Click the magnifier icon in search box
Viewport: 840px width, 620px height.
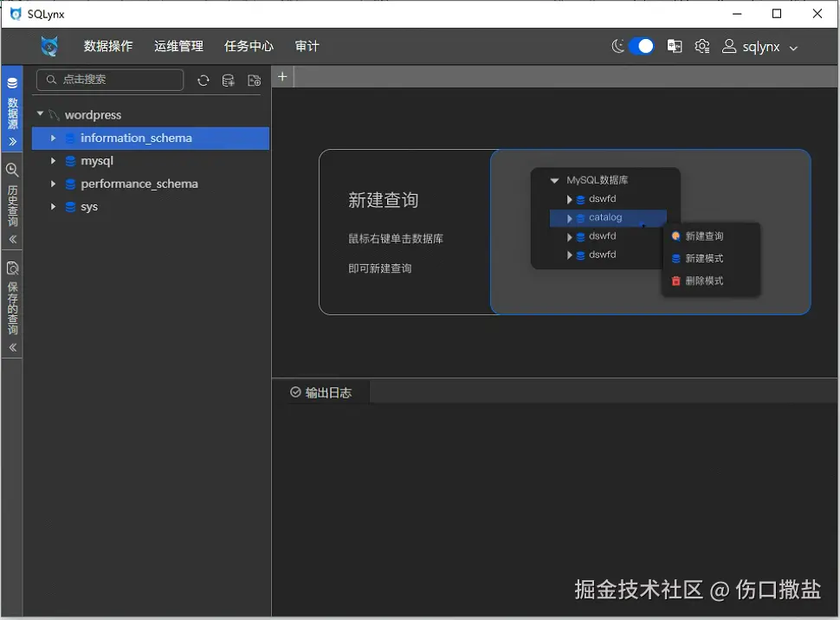[51, 80]
